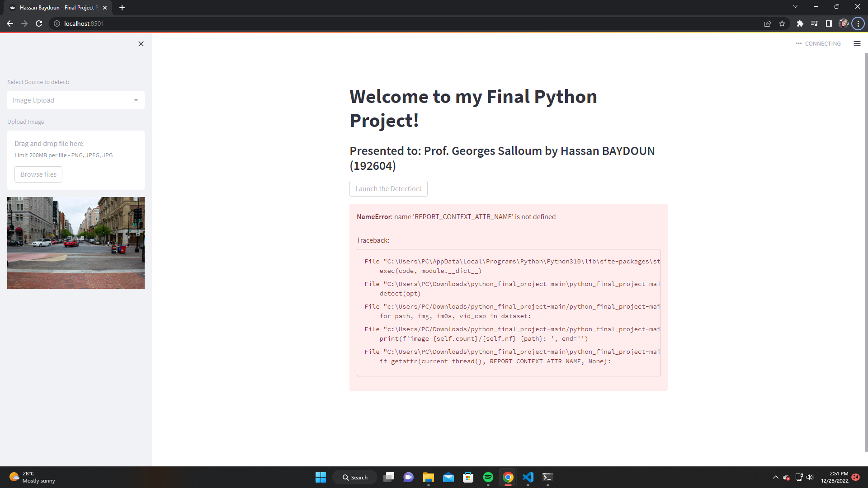The width and height of the screenshot is (868, 488).
Task: Open Task View from the taskbar
Action: pyautogui.click(x=389, y=477)
